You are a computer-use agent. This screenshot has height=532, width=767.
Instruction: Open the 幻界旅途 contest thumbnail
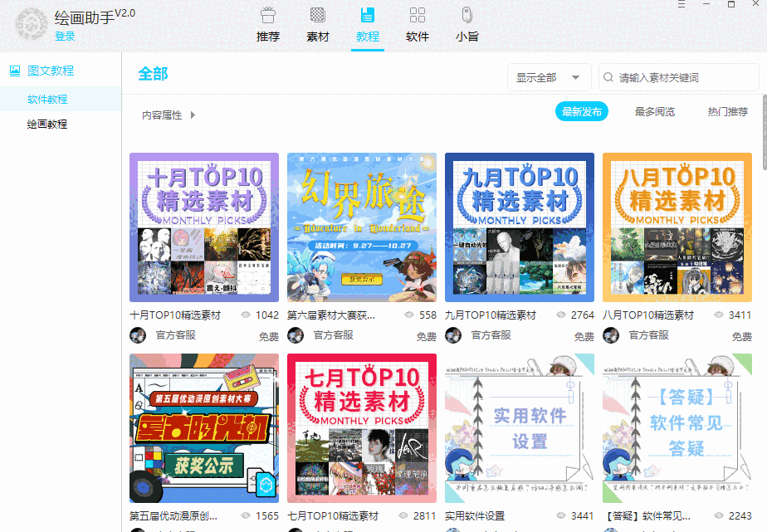pyautogui.click(x=361, y=227)
